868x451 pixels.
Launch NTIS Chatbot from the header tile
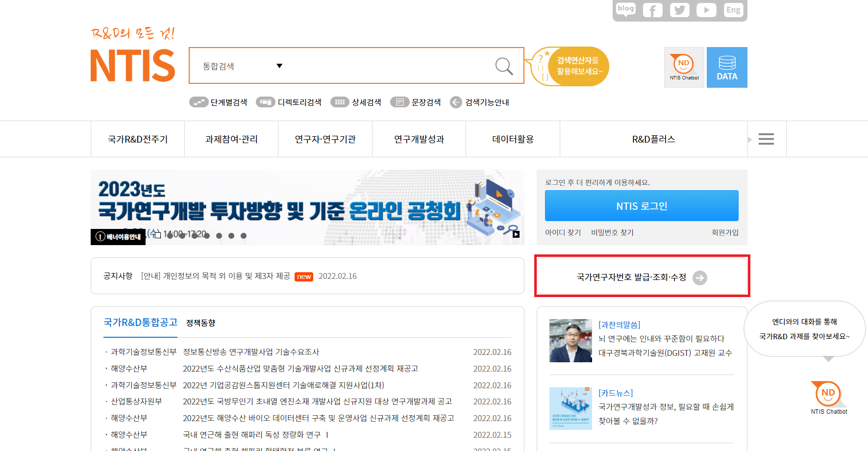(x=684, y=67)
